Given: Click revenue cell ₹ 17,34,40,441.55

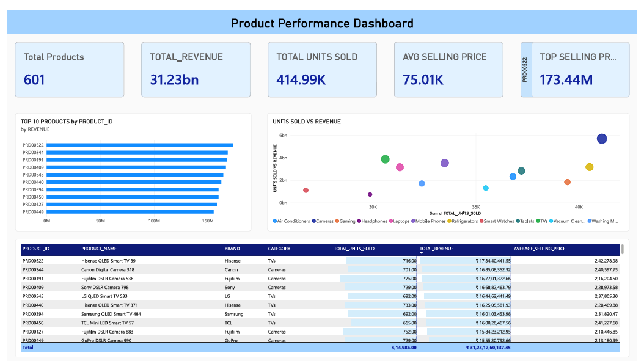Looking at the screenshot, I should click(493, 261).
